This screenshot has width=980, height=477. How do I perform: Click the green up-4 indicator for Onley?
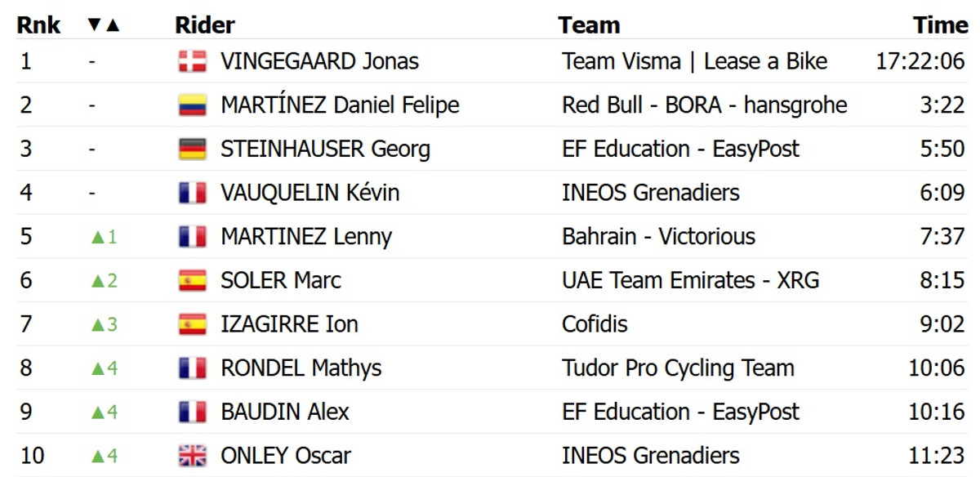tap(105, 456)
